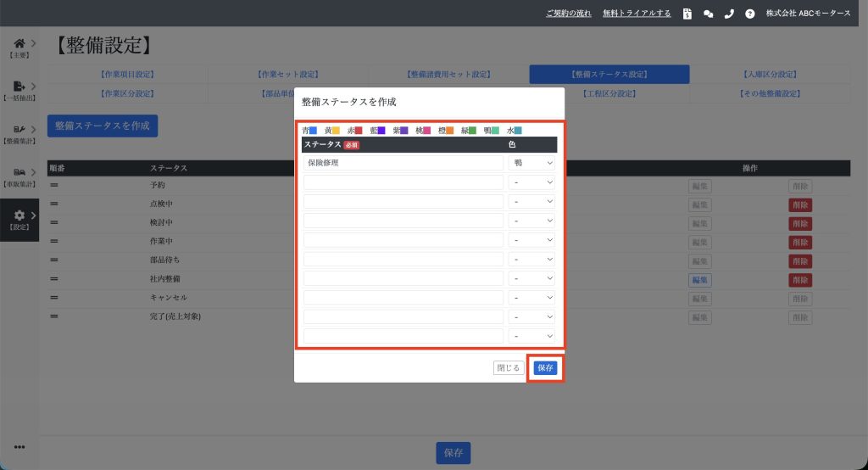Open the 車販集計 car icon in sidebar
This screenshot has height=470, width=868.
(x=19, y=173)
